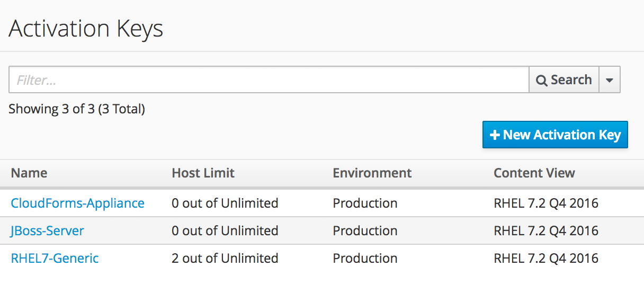Open the CloudForms-Appliance activation key
Screen dimensions: 644x284
tap(77, 203)
